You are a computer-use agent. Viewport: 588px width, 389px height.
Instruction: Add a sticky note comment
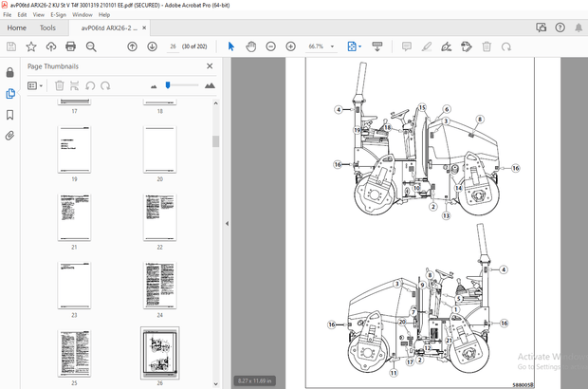click(x=407, y=46)
